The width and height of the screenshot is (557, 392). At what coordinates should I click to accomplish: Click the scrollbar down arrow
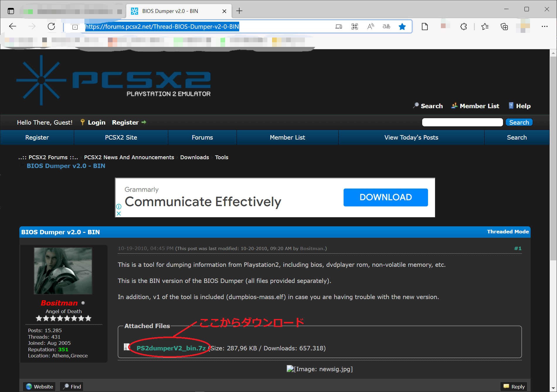tap(553, 388)
